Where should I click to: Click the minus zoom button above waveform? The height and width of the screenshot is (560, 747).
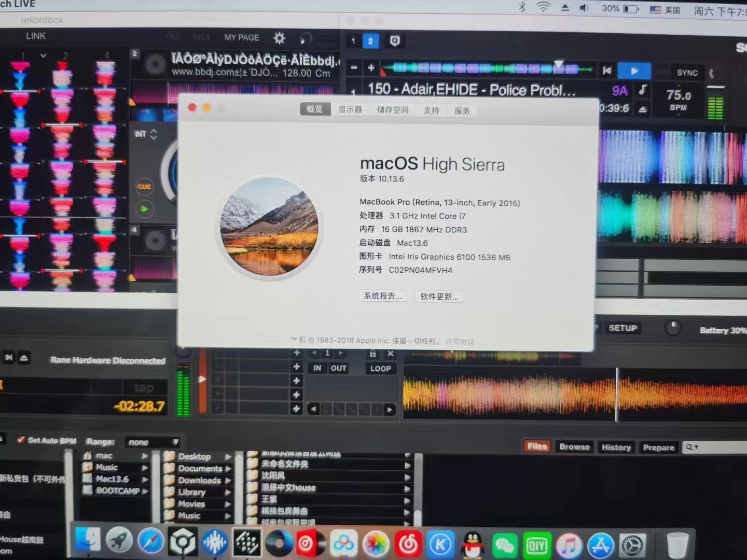pos(354,67)
